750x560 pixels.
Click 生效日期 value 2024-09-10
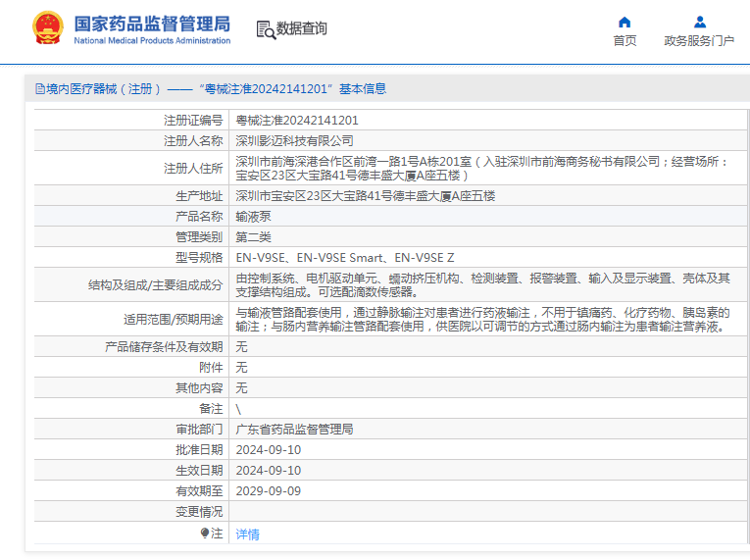[269, 471]
